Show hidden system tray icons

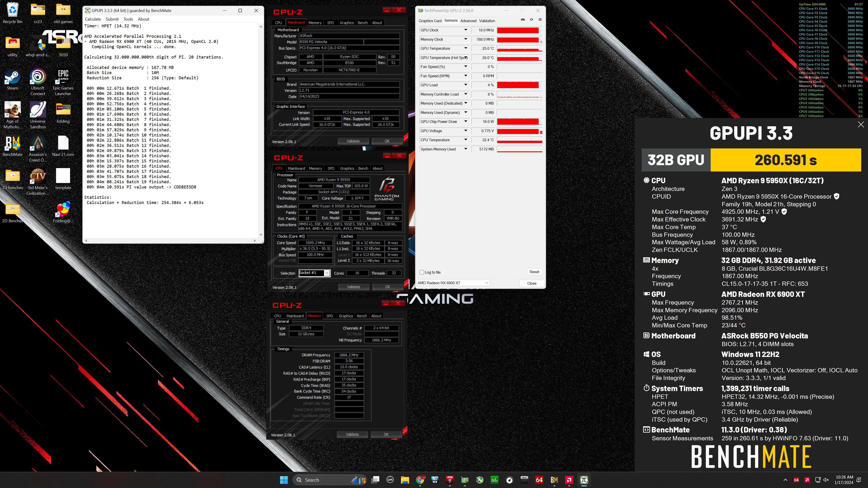pyautogui.click(x=785, y=480)
